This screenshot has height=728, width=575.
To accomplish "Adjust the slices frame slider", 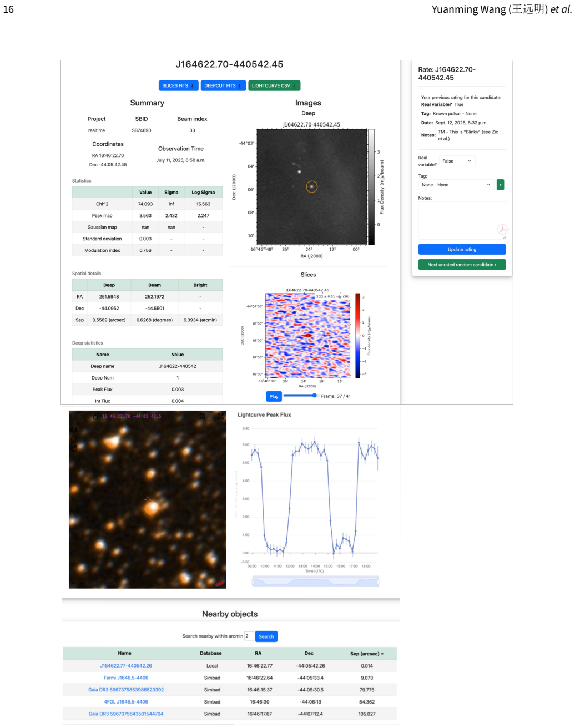I will point(300,396).
